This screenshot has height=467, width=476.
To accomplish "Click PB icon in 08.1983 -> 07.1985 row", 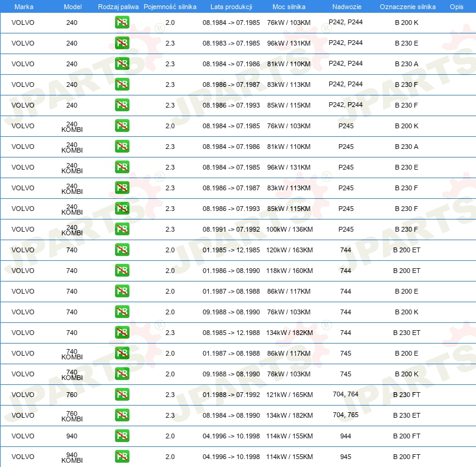I will pyautogui.click(x=122, y=43).
